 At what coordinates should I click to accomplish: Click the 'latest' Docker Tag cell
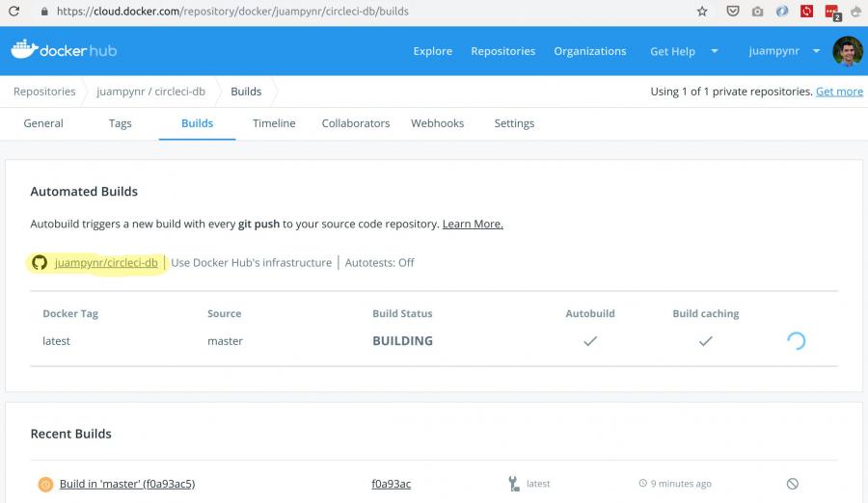[x=57, y=341]
